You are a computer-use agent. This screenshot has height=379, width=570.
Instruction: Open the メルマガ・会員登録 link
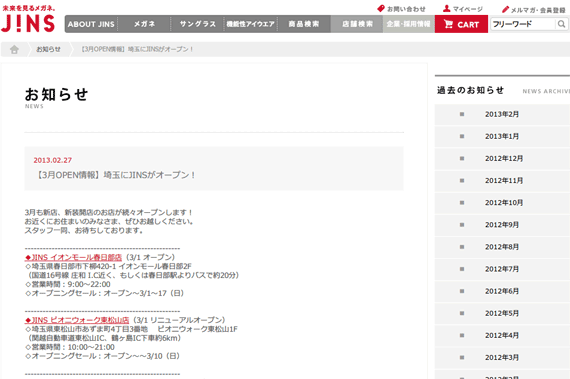(x=538, y=10)
